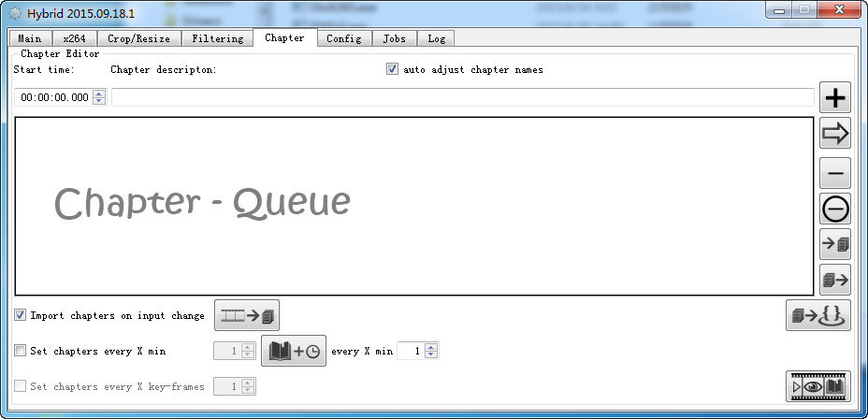Click the Set chapters every X key-frames checkbox
Screen dimensions: 868x419
click(20, 385)
